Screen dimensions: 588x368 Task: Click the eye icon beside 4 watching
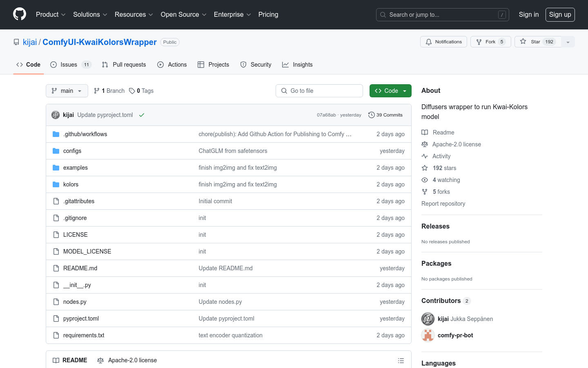pyautogui.click(x=425, y=180)
